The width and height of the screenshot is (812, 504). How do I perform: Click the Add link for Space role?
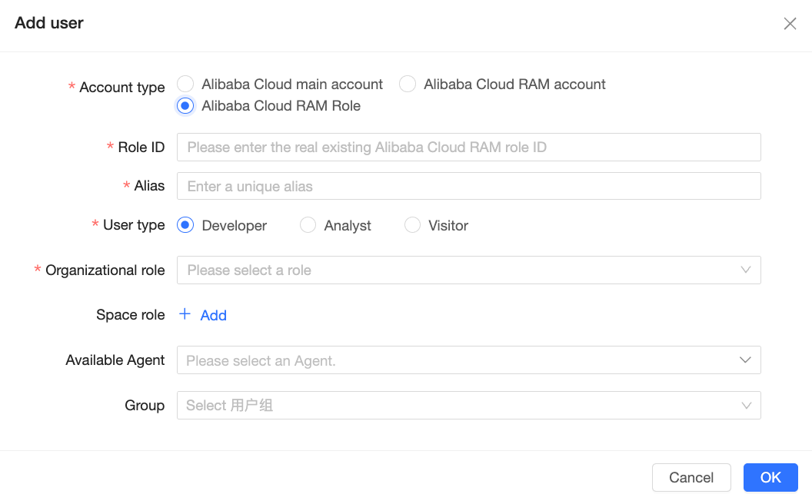(x=213, y=315)
